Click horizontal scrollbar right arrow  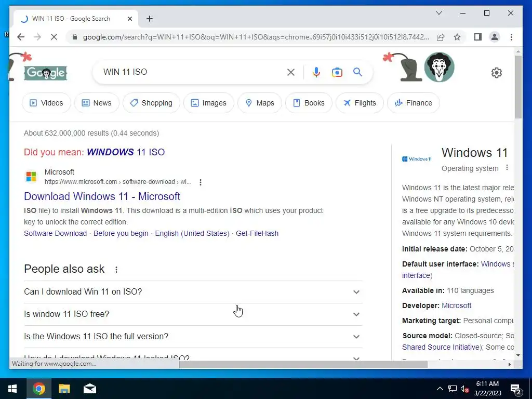(x=509, y=364)
